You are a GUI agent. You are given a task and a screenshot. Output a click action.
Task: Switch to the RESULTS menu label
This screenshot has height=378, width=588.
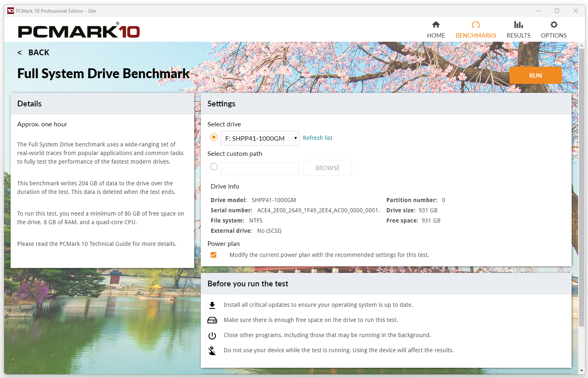tap(518, 36)
